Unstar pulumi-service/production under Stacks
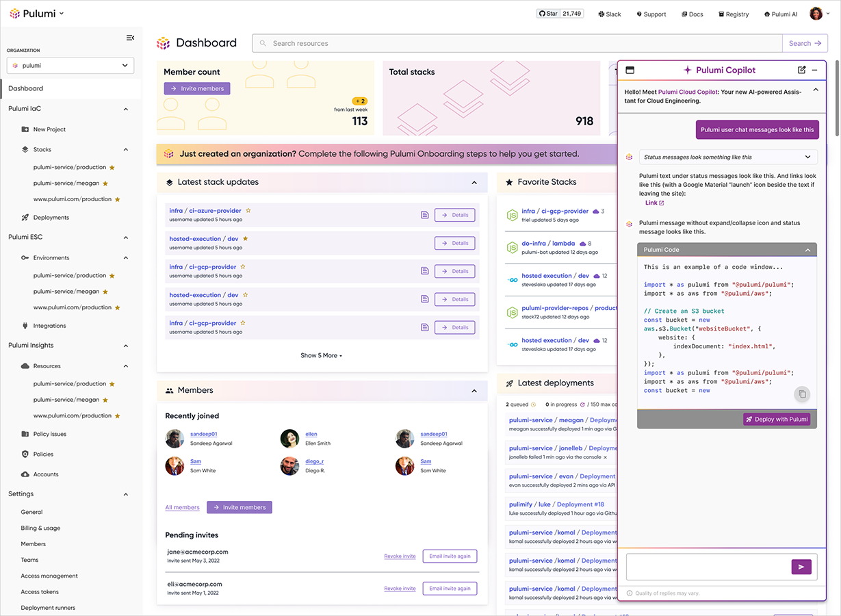Viewport: 841px width, 616px height. [x=112, y=167]
